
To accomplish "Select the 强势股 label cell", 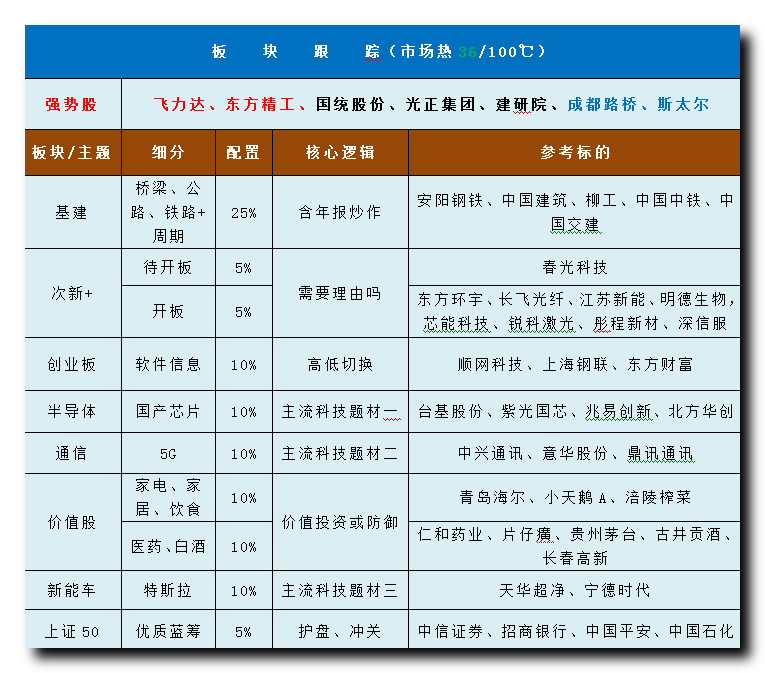I will [72, 104].
